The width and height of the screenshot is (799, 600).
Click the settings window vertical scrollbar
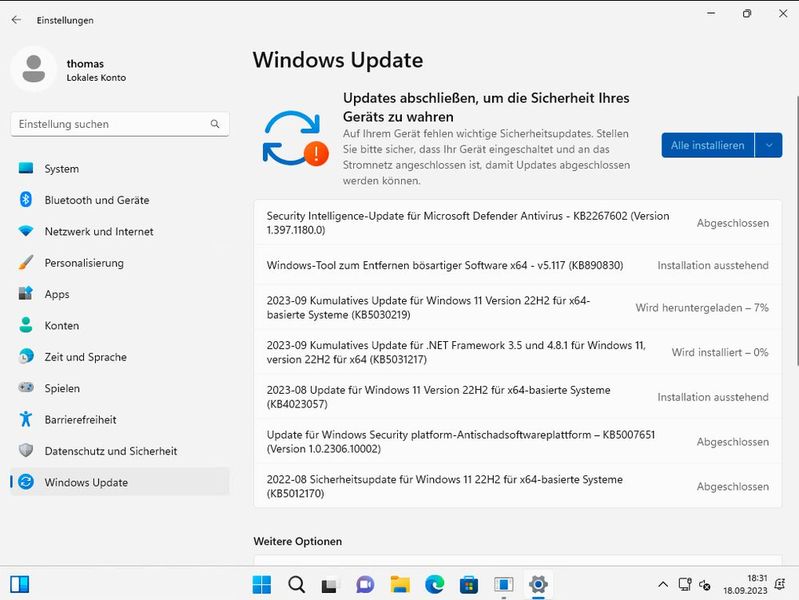[x=797, y=229]
